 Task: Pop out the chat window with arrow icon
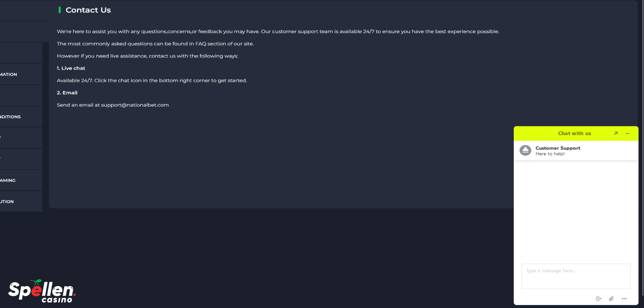616,133
